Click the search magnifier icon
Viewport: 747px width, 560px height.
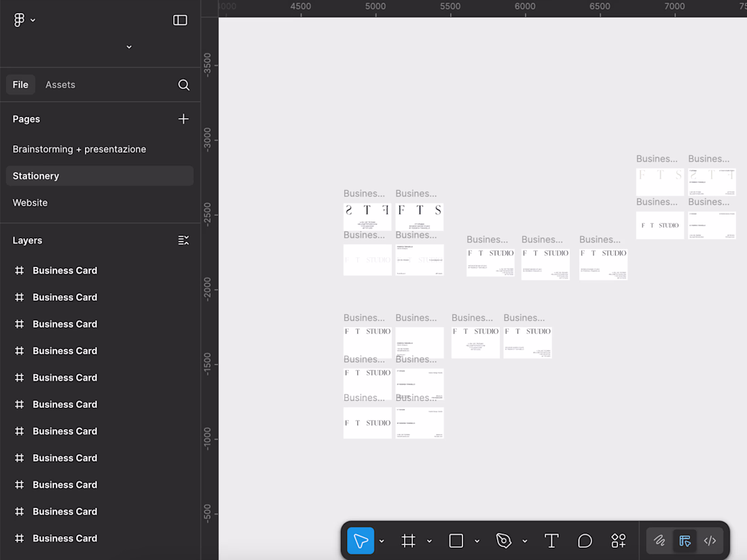click(184, 85)
